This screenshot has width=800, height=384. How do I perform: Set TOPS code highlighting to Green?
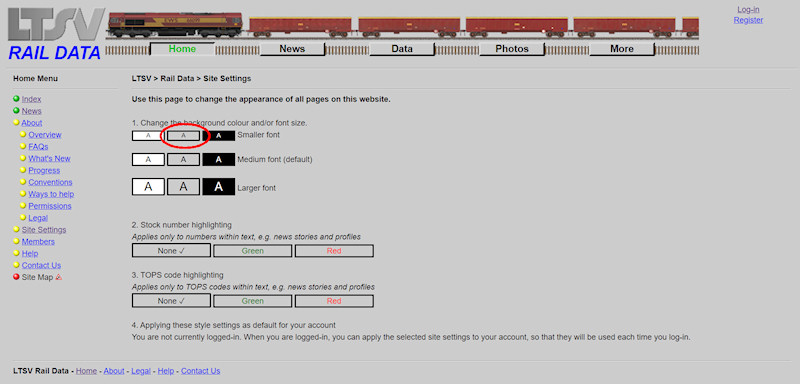[x=253, y=301]
